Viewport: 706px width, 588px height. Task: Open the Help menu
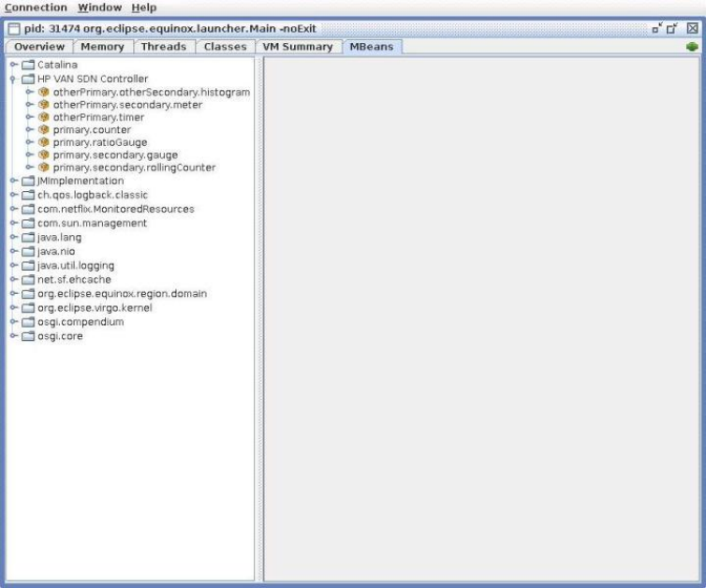click(144, 7)
